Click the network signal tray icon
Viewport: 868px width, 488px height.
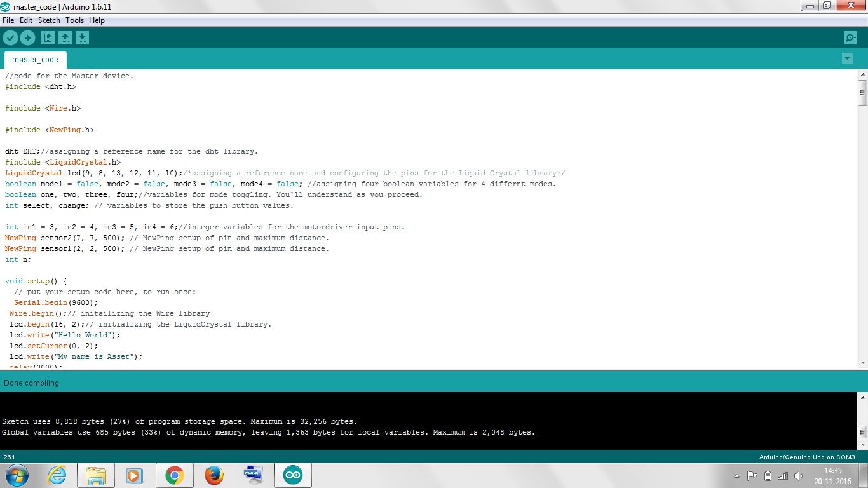[783, 476]
